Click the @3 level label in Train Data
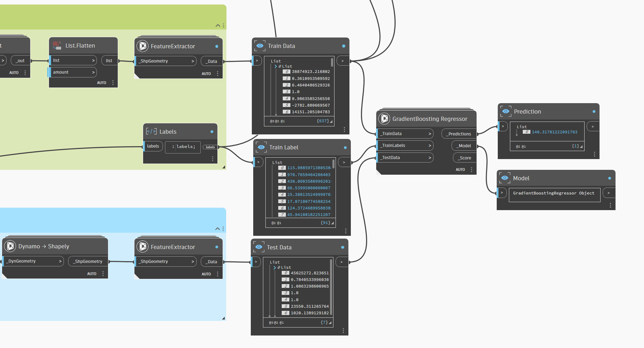Viewport: 644px width, 348px height. tap(272, 121)
